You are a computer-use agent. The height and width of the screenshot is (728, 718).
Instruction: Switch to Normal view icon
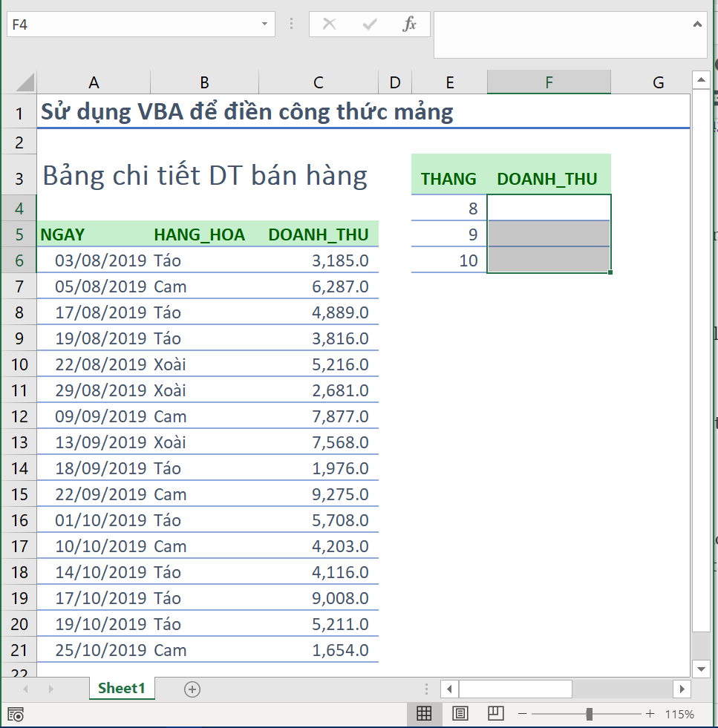click(424, 714)
